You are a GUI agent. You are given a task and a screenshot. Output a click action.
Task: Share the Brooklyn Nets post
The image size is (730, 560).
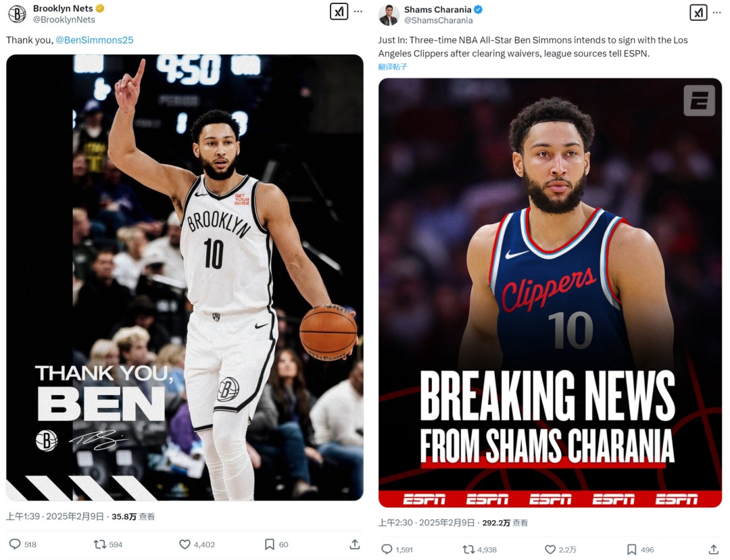coord(355,544)
